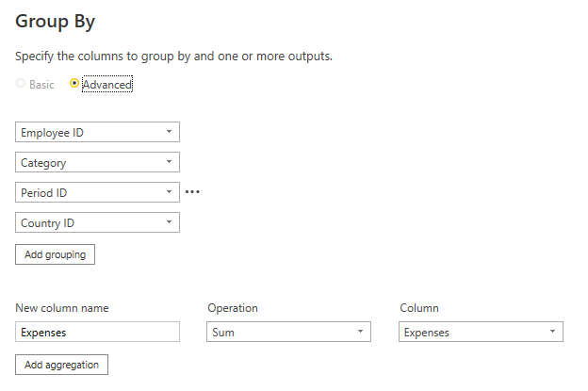Open the ellipsis options beside Period ID
588x391 pixels.
pyautogui.click(x=192, y=192)
